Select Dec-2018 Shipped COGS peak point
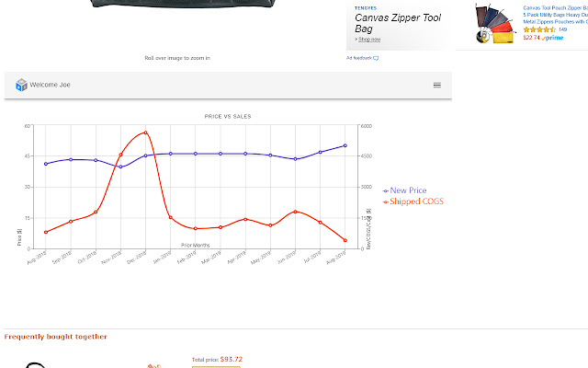Screen dimensions: 588x368 [145, 132]
